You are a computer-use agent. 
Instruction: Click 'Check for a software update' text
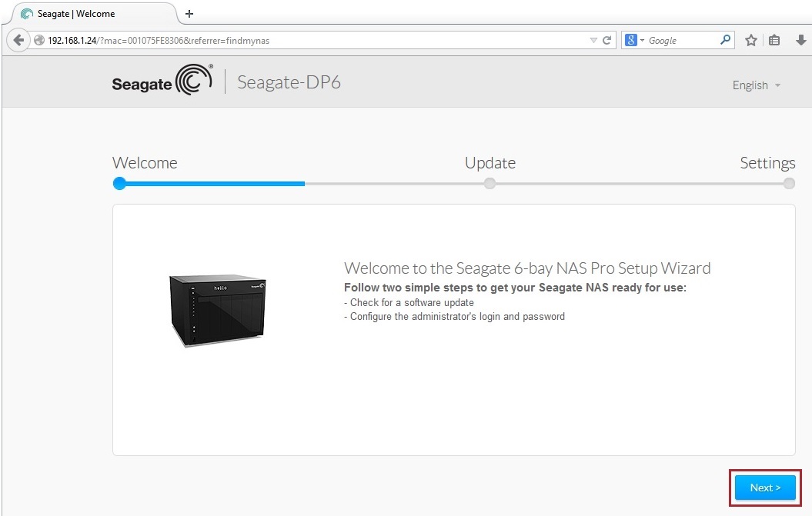pos(409,302)
